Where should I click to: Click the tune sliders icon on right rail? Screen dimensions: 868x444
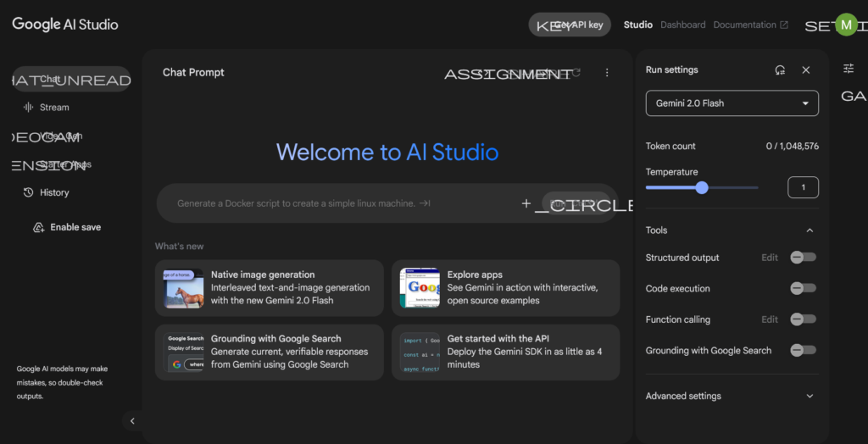coord(849,69)
